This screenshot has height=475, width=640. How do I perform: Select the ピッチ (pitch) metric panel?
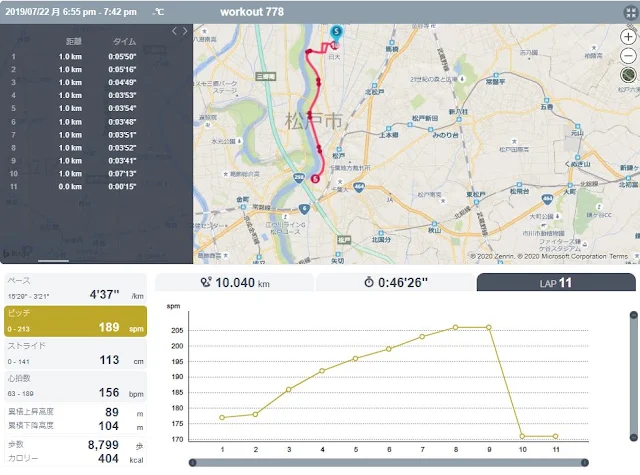(x=76, y=321)
